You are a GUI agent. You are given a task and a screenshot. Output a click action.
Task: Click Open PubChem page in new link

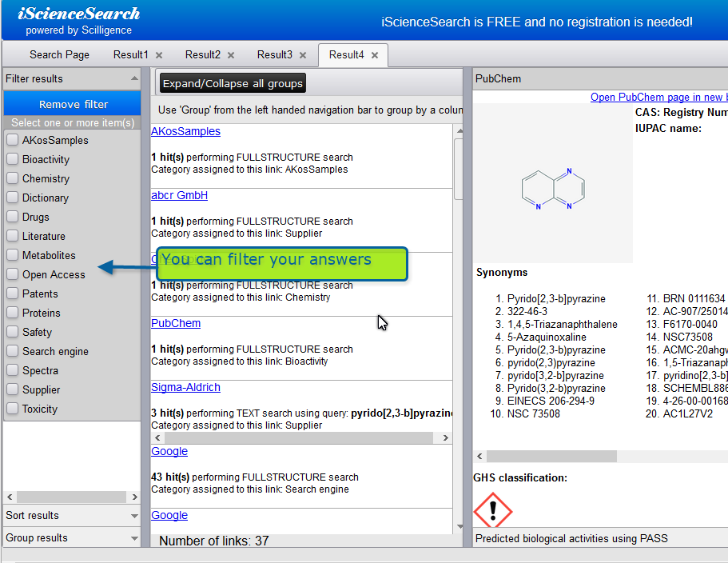coord(658,97)
